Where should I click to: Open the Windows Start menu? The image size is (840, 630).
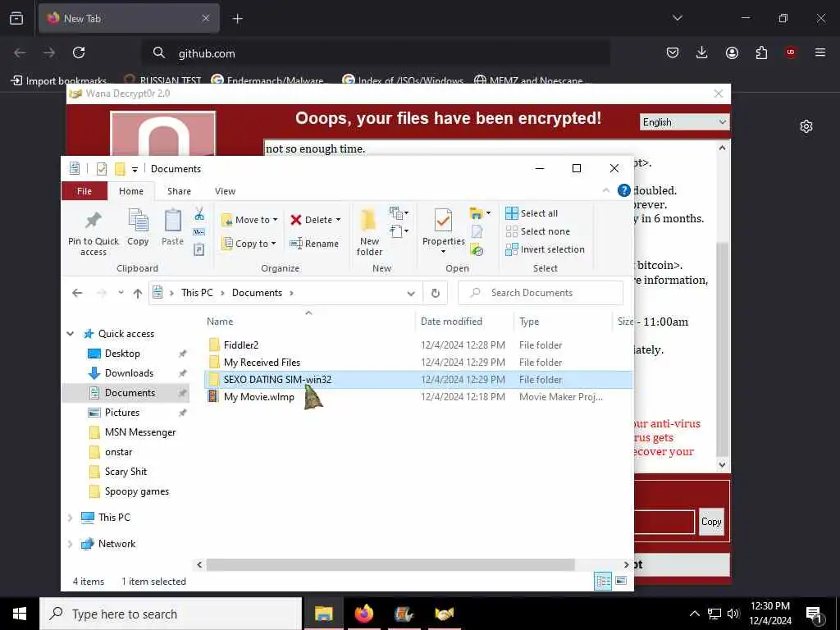point(20,614)
